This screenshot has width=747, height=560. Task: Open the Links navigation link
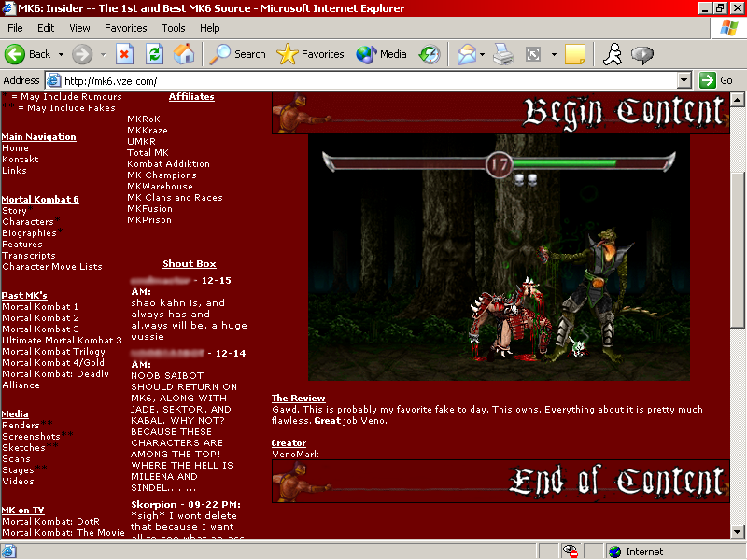[x=14, y=170]
